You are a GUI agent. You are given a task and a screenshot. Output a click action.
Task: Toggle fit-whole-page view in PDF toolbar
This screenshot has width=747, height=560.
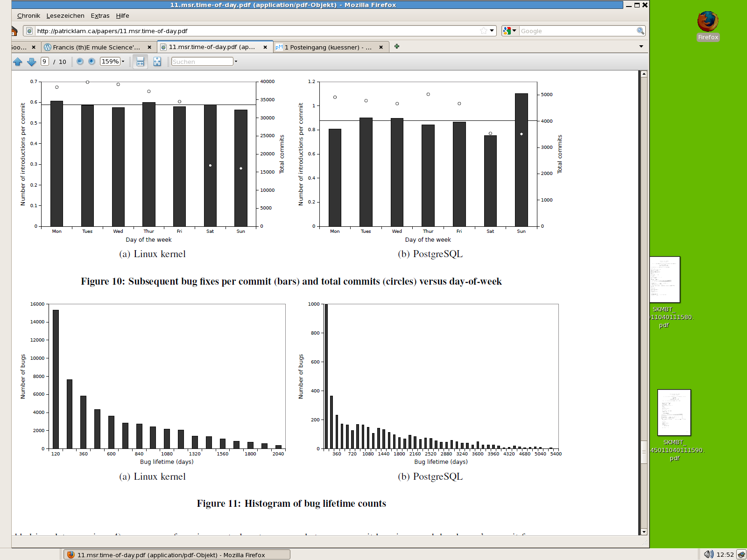[x=157, y=62]
